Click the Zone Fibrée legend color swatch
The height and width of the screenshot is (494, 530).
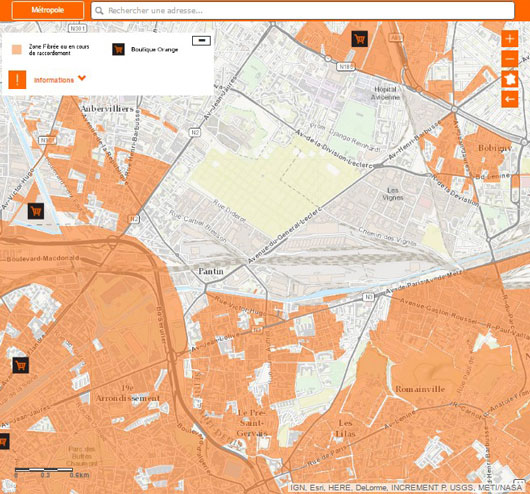(x=17, y=49)
